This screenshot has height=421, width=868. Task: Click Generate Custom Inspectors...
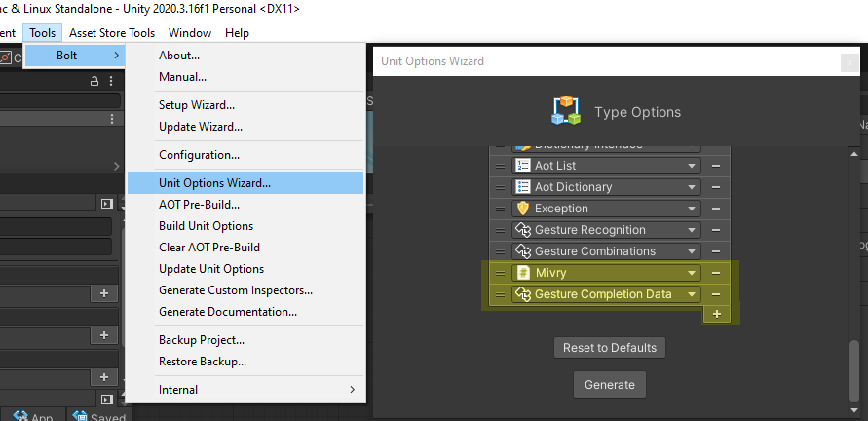point(245,290)
